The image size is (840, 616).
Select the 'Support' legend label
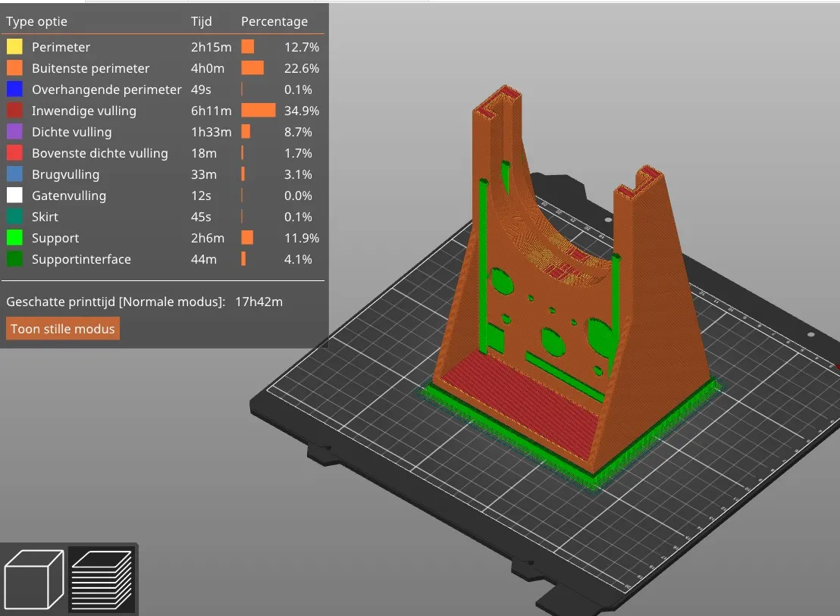click(x=55, y=238)
